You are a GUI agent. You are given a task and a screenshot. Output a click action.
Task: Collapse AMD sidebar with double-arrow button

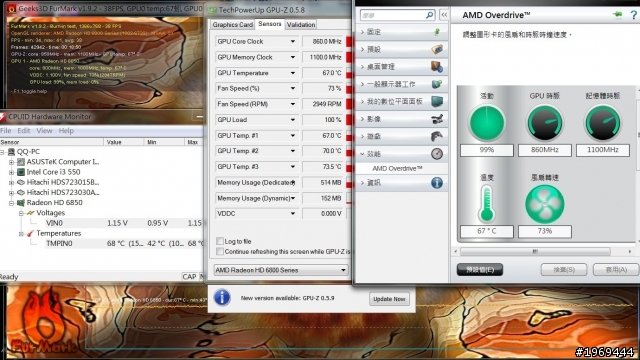pos(444,15)
